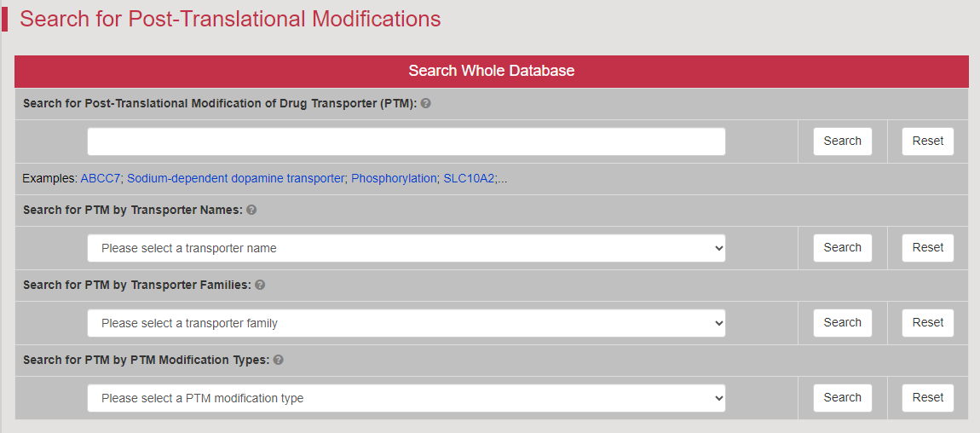This screenshot has height=433, width=980.
Task: Click Sodium-dependent dopamine transporter example link
Action: [x=236, y=179]
